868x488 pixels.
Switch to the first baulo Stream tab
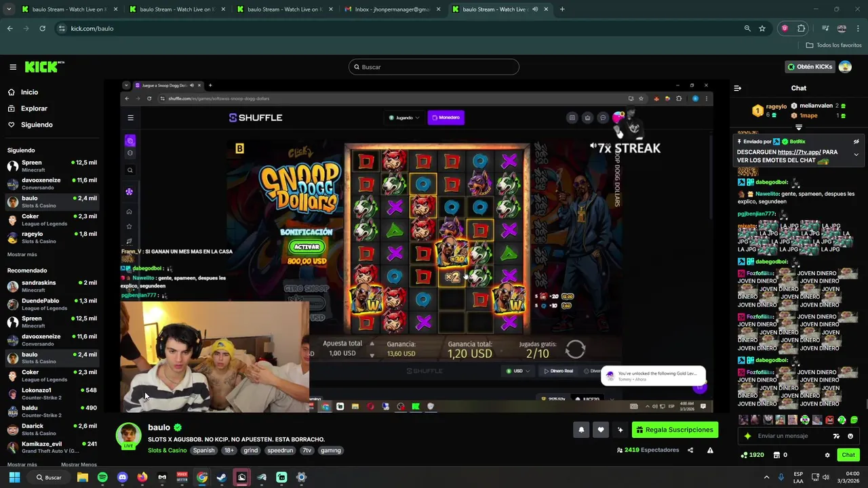68,9
